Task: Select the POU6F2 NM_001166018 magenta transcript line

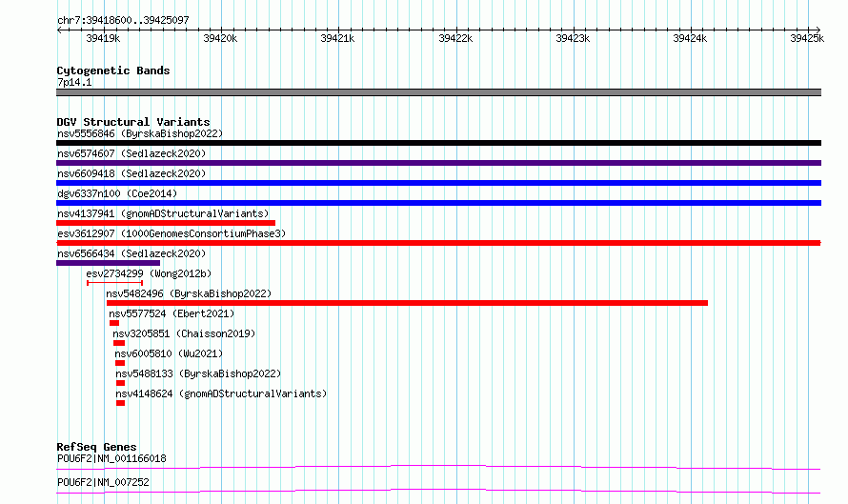Action: coord(438,467)
